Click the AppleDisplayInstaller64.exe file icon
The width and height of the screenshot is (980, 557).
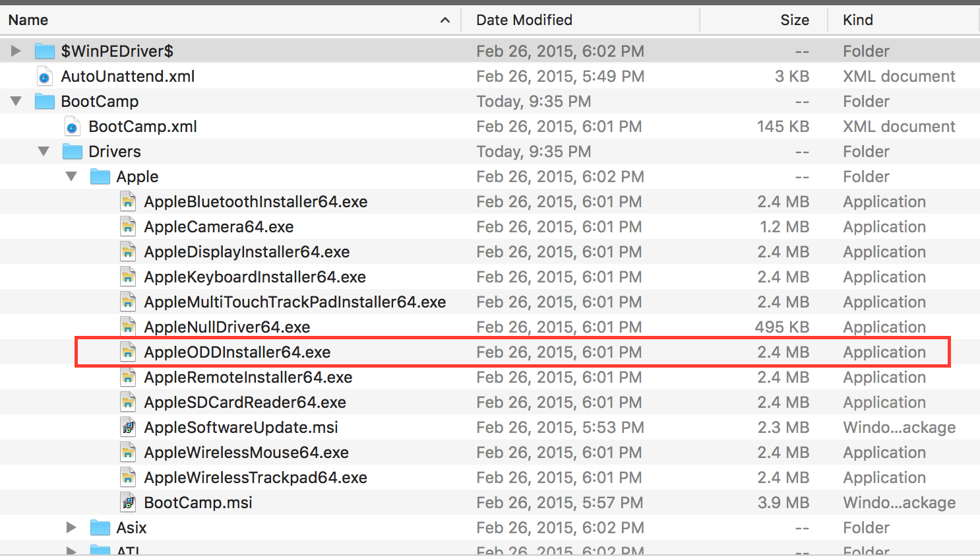128,251
